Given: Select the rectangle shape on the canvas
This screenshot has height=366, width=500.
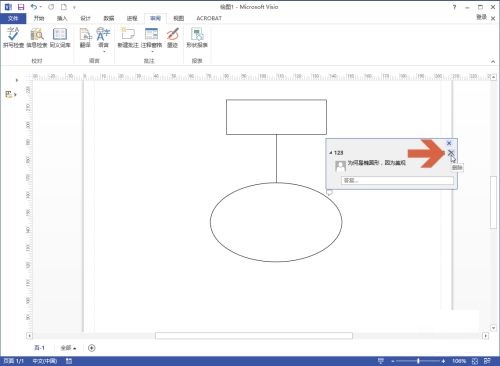Looking at the screenshot, I should point(276,117).
